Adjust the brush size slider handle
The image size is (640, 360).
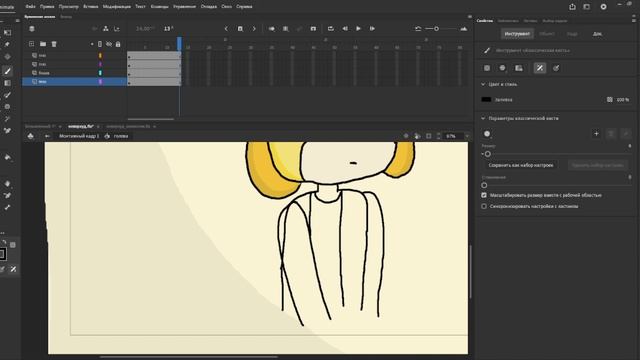(488, 154)
